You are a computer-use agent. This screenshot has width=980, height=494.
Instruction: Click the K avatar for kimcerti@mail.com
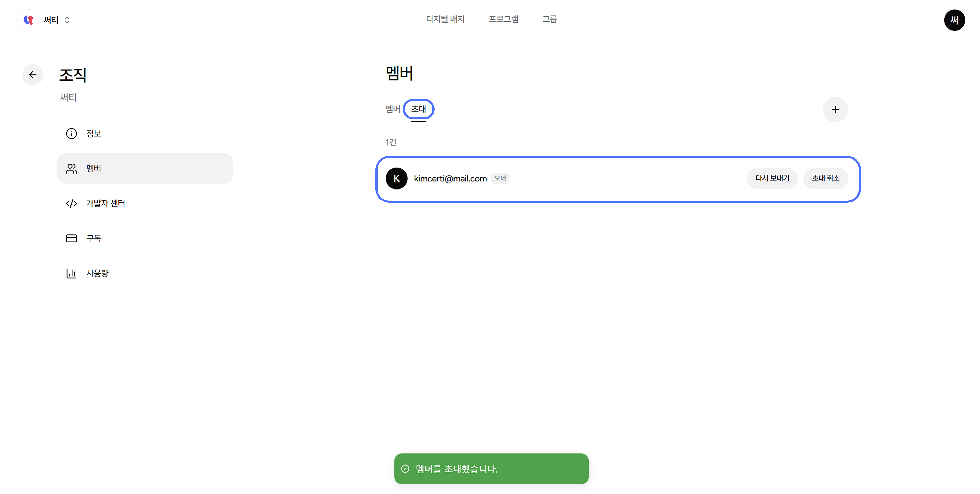[396, 178]
